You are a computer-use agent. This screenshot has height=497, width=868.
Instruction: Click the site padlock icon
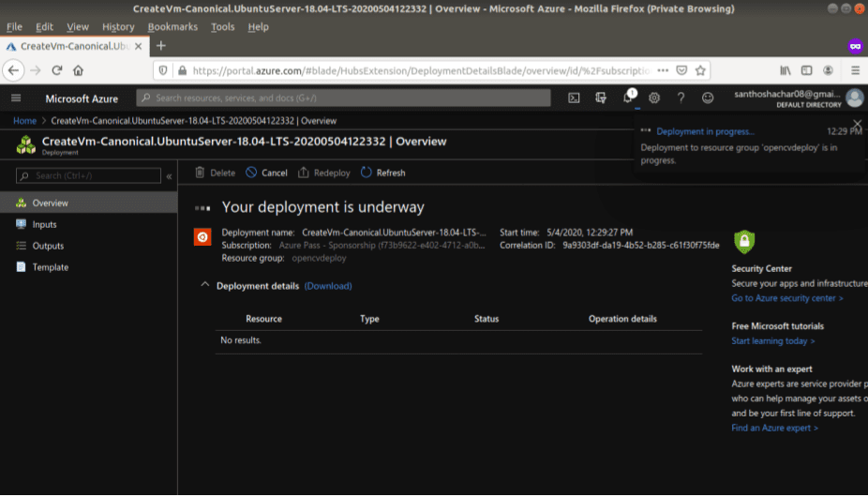pyautogui.click(x=182, y=70)
